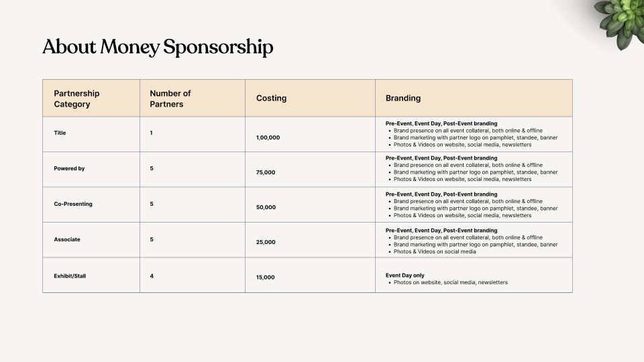Click the 25,000 costing cell
This screenshot has width=644, height=362.
266,242
